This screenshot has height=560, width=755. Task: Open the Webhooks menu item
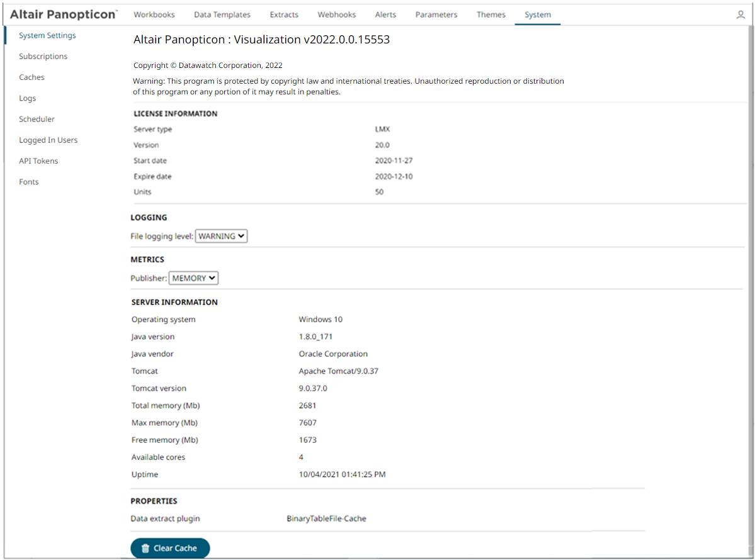coord(336,14)
